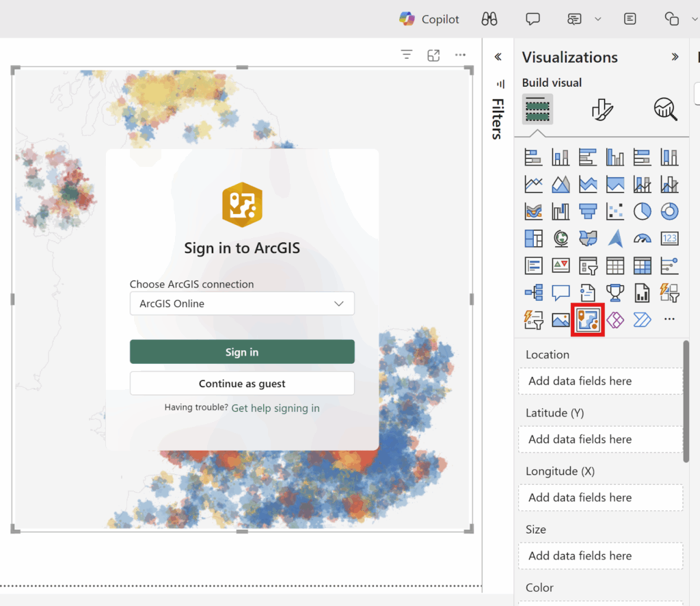
Task: Click the Location data field well
Action: 600,381
